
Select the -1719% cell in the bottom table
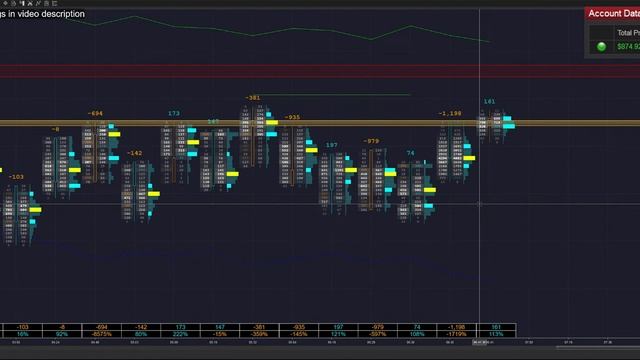click(456, 334)
